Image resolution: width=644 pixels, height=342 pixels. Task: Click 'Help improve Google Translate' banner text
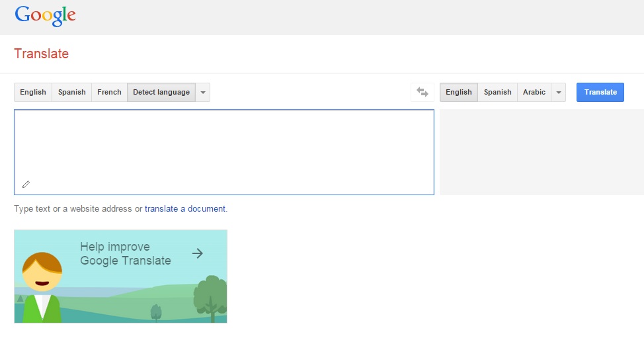point(126,254)
